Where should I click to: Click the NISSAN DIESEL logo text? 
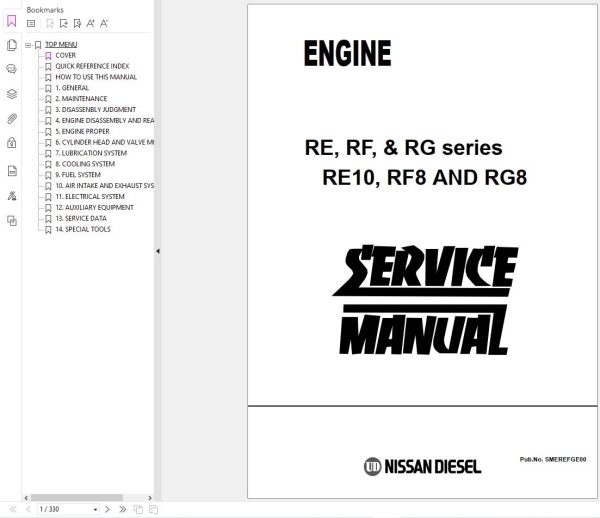coord(432,467)
